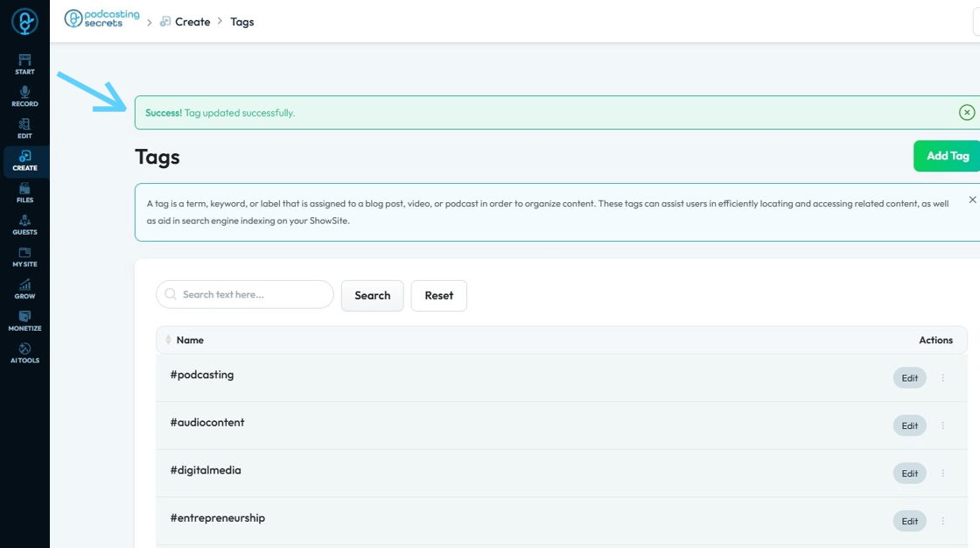Open the Guests sidebar section
Image resolution: width=980 pixels, height=548 pixels.
point(24,225)
